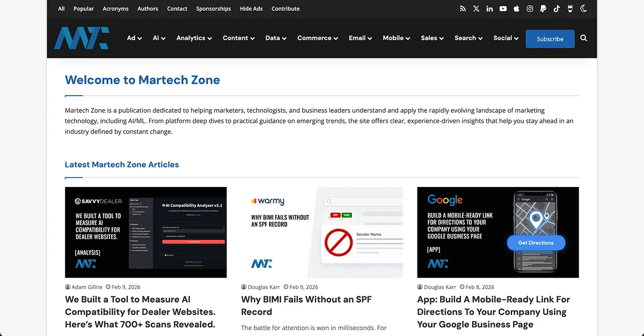Toggle dark mode with the moon icon

[x=583, y=9]
